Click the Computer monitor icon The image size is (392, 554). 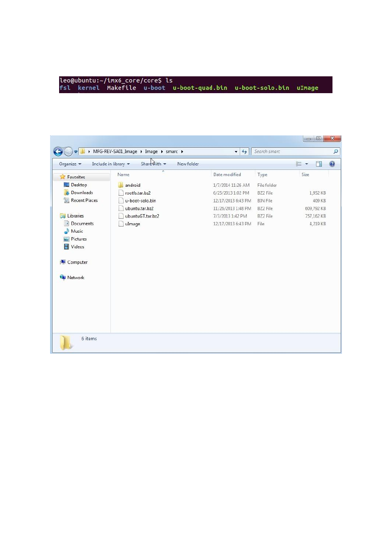[63, 262]
